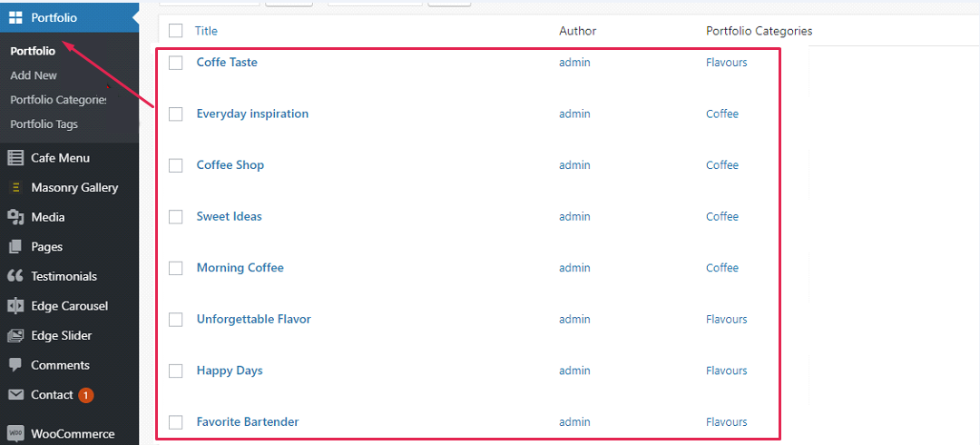Click the Masonry Gallery sidebar icon
The width and height of the screenshot is (980, 445).
15,188
